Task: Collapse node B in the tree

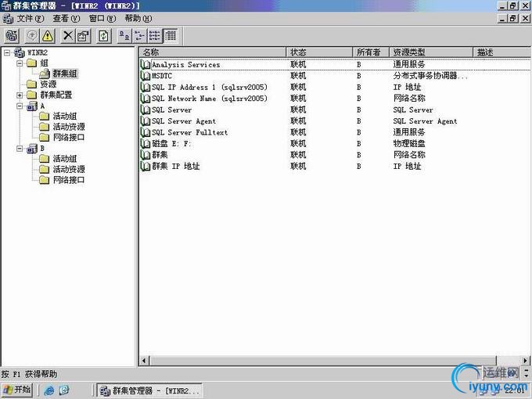Action: click(x=20, y=149)
